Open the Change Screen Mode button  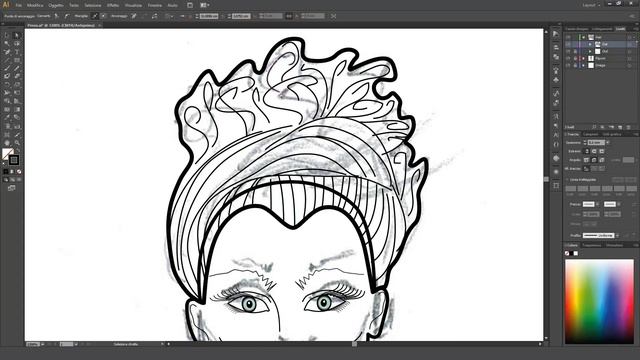[x=11, y=188]
